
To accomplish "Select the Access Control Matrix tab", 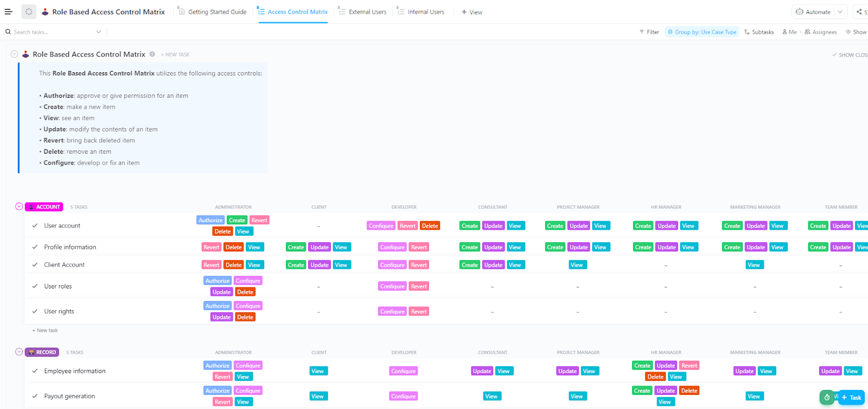I will pos(293,11).
